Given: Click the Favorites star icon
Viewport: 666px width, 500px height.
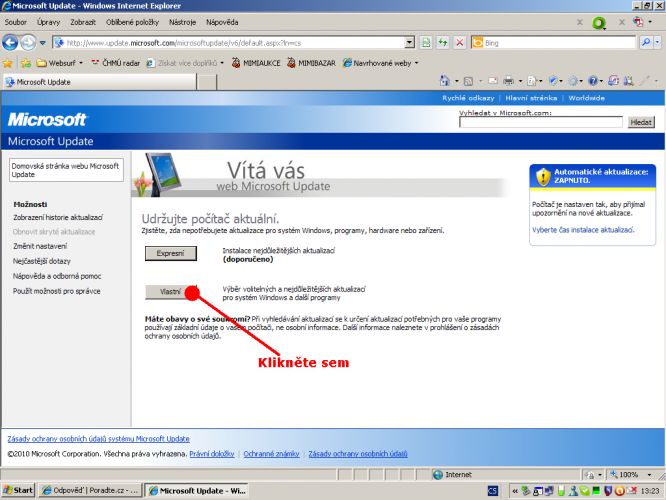Looking at the screenshot, I should pyautogui.click(x=8, y=63).
